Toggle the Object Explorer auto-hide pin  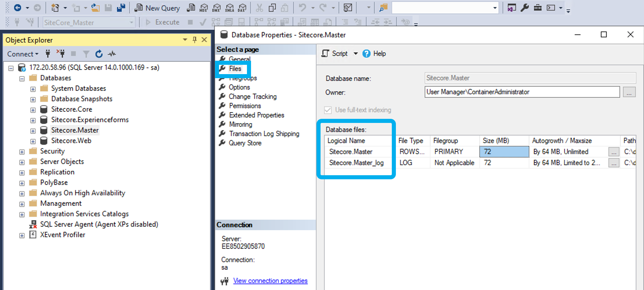[x=195, y=40]
